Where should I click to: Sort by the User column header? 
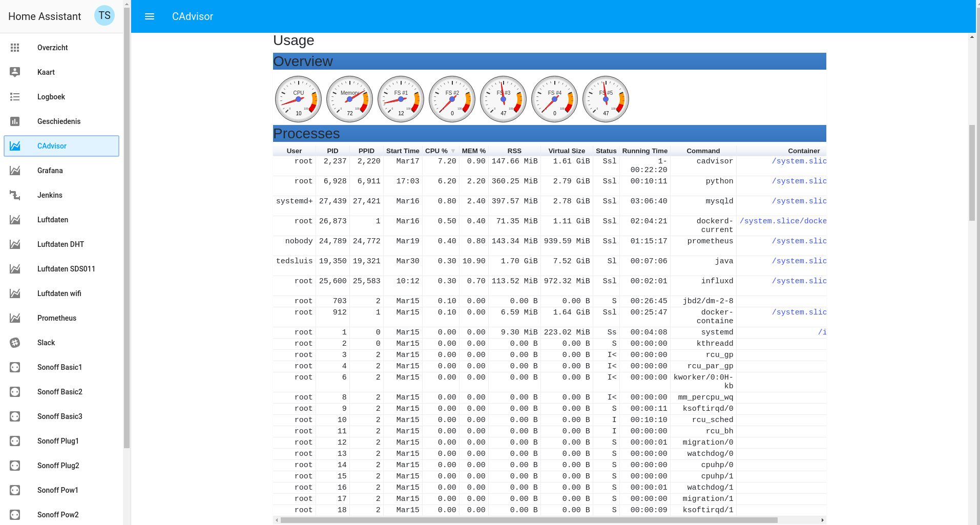(294, 151)
